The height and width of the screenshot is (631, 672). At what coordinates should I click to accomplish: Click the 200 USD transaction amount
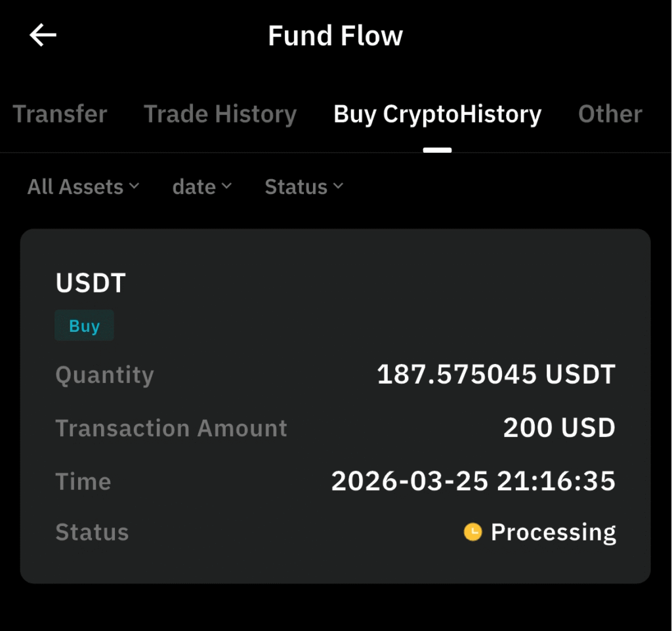(559, 428)
